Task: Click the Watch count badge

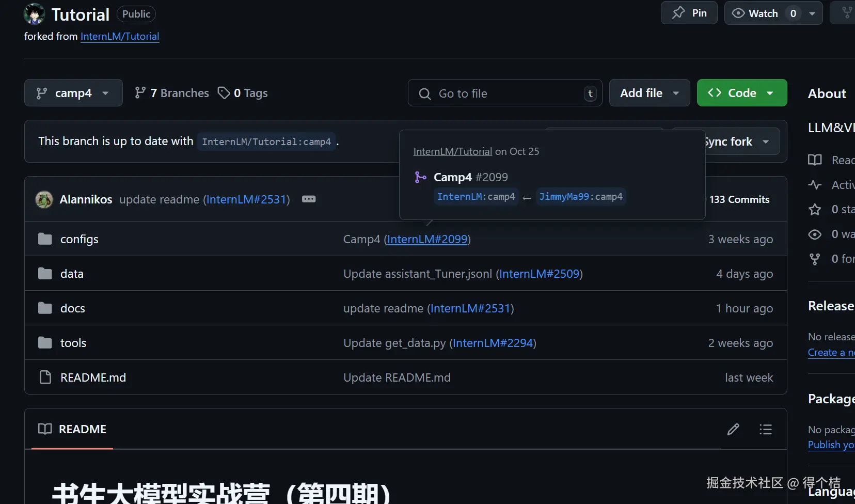Action: (793, 13)
